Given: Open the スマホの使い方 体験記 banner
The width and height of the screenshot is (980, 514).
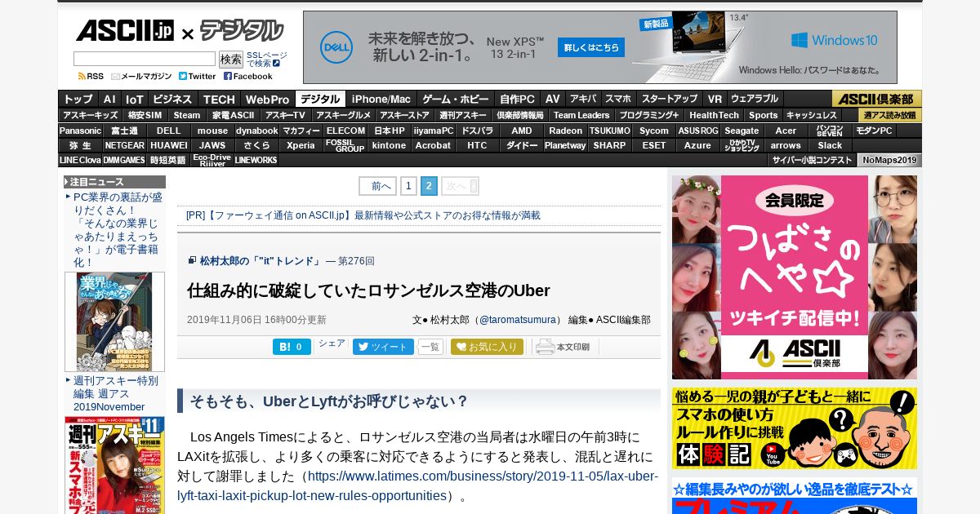Looking at the screenshot, I should (x=795, y=428).
